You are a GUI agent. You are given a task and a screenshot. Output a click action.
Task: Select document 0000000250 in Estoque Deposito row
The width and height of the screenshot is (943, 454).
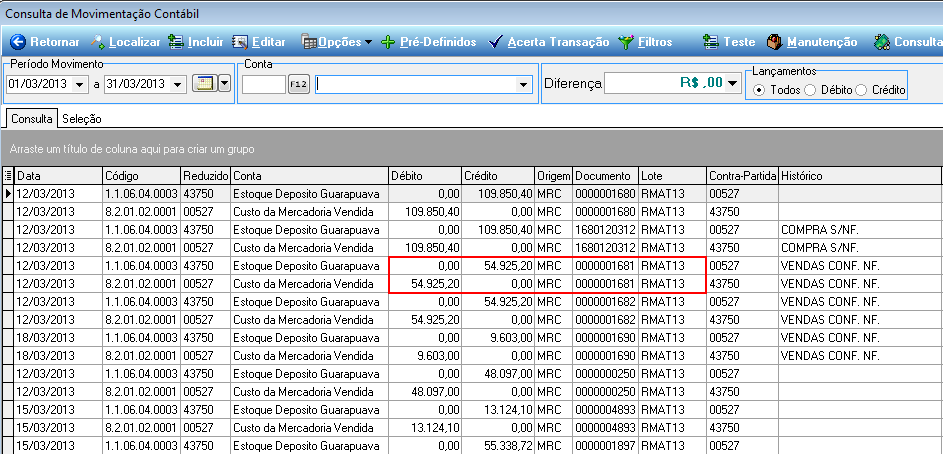[605, 373]
